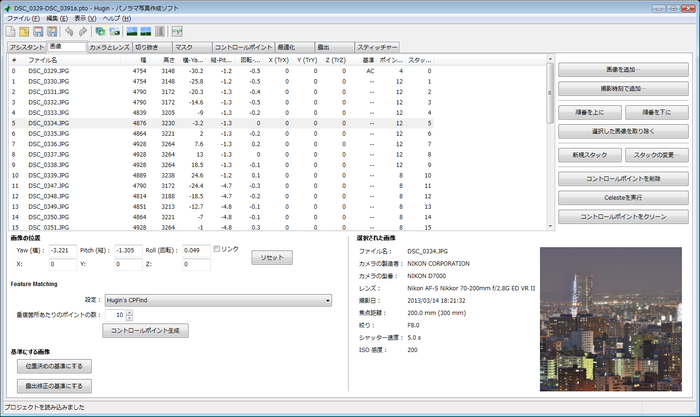Click the Save As toolbar icon
The height and width of the screenshot is (417, 700).
(52, 31)
